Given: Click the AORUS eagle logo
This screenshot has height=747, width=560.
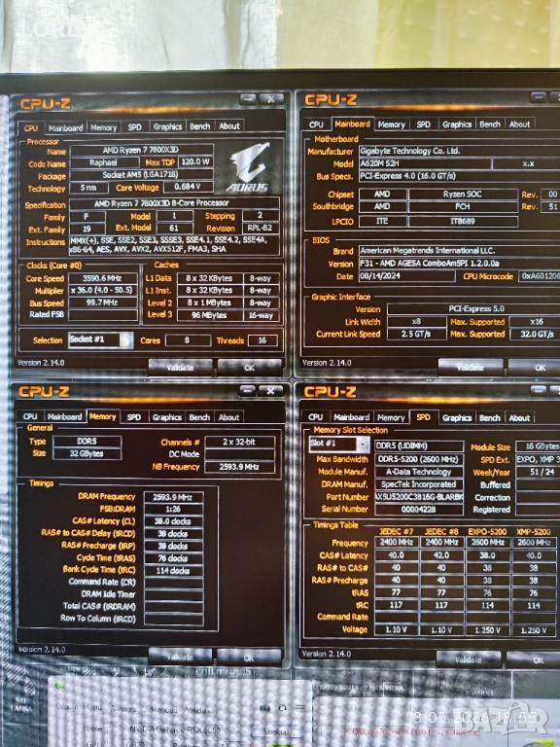Looking at the screenshot, I should 250,167.
